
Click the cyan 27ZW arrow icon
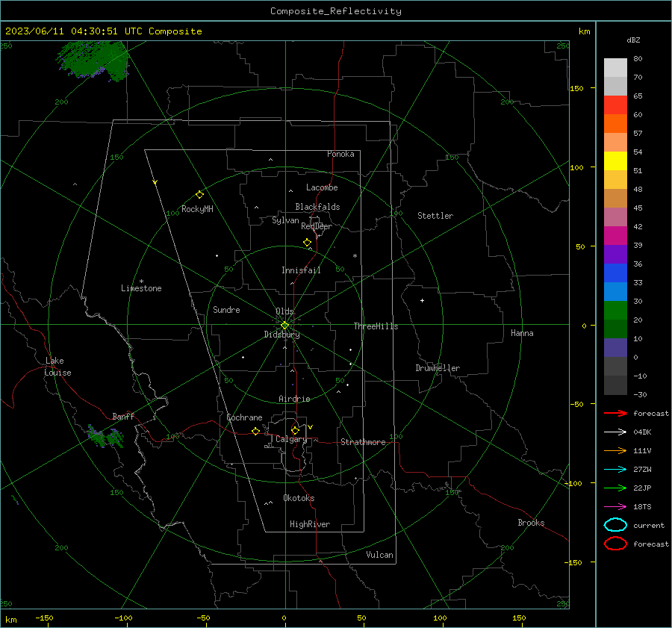pyautogui.click(x=615, y=470)
